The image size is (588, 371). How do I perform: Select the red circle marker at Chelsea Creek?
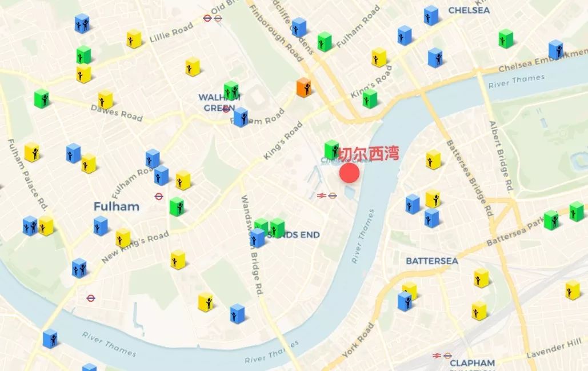point(350,173)
